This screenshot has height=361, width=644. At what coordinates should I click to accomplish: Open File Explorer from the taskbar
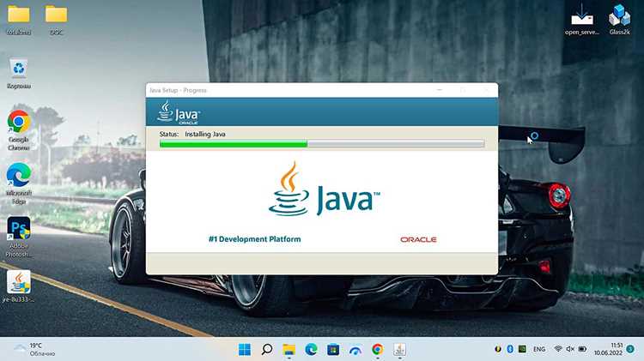pos(289,350)
